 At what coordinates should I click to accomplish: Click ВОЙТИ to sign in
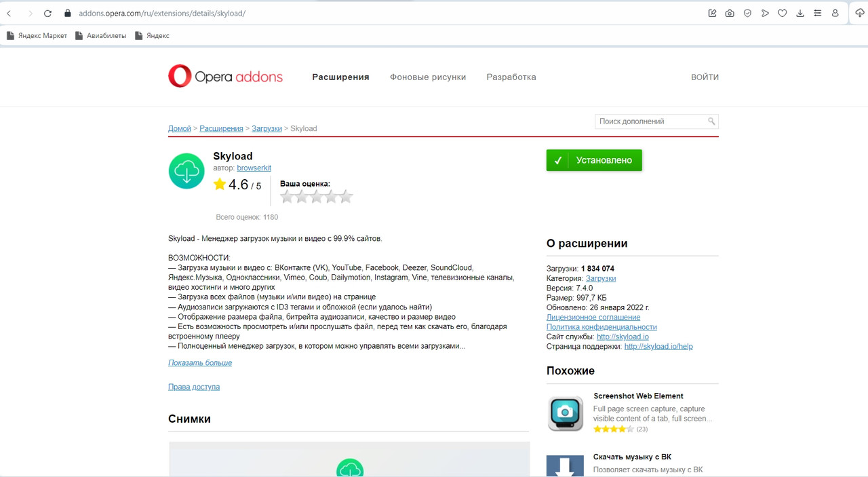pyautogui.click(x=705, y=77)
